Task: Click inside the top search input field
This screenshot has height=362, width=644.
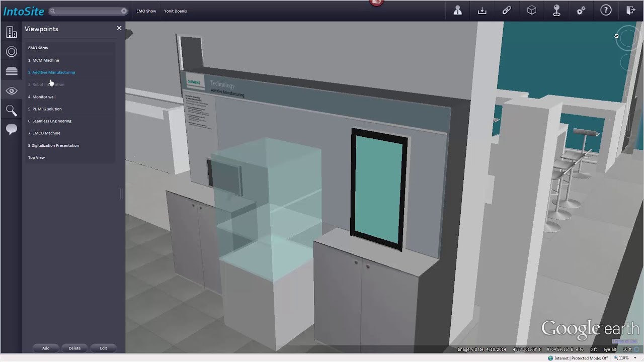Action: tap(88, 11)
